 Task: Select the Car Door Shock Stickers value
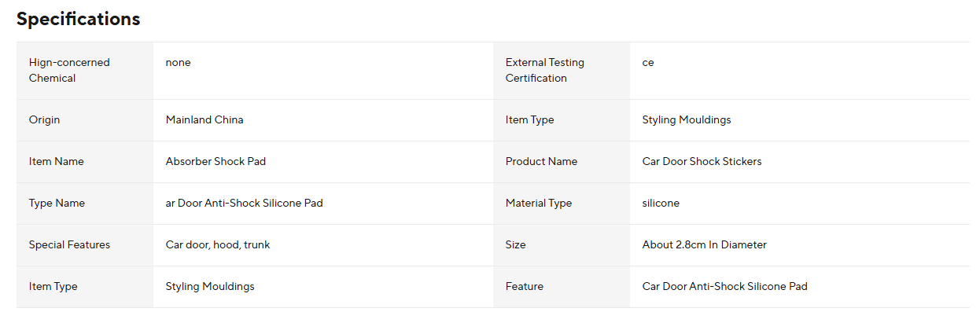pyautogui.click(x=702, y=162)
